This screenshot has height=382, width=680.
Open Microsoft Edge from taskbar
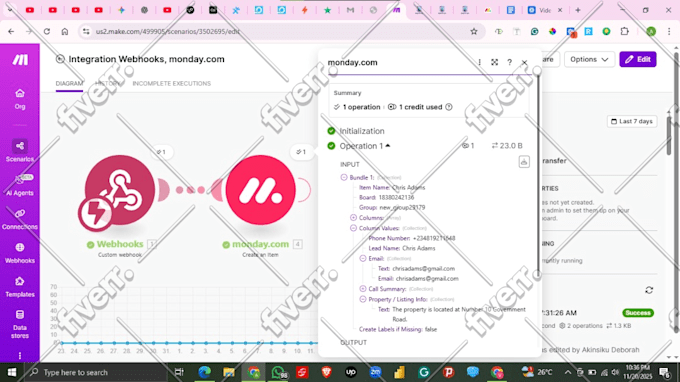(x=204, y=372)
